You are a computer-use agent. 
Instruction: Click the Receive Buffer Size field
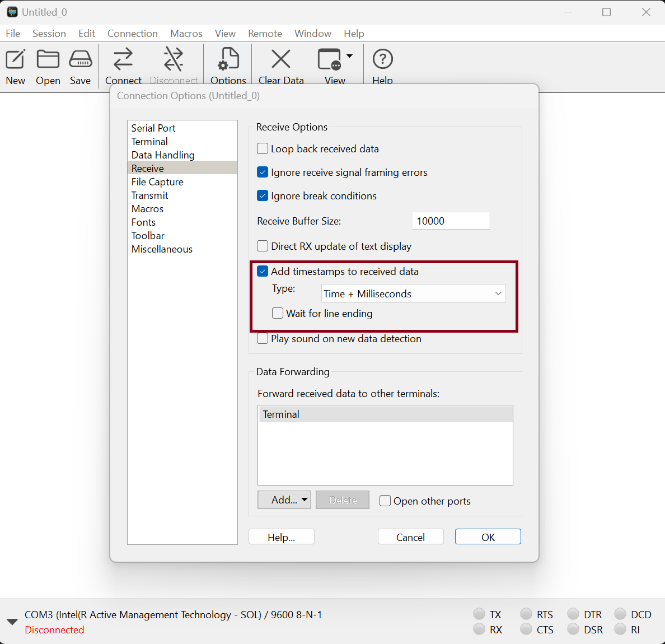click(451, 221)
